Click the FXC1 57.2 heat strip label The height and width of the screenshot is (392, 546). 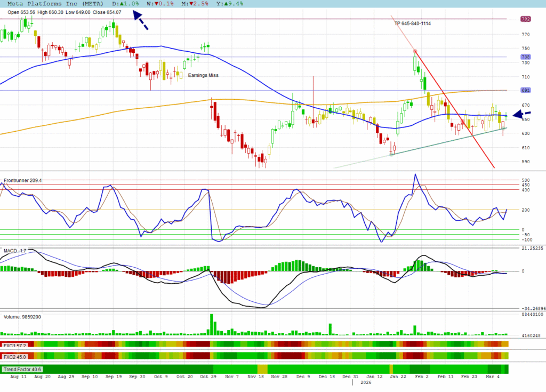14,345
